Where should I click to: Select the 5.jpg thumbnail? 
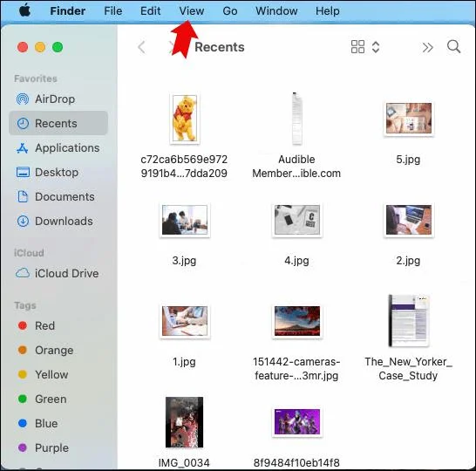click(409, 119)
